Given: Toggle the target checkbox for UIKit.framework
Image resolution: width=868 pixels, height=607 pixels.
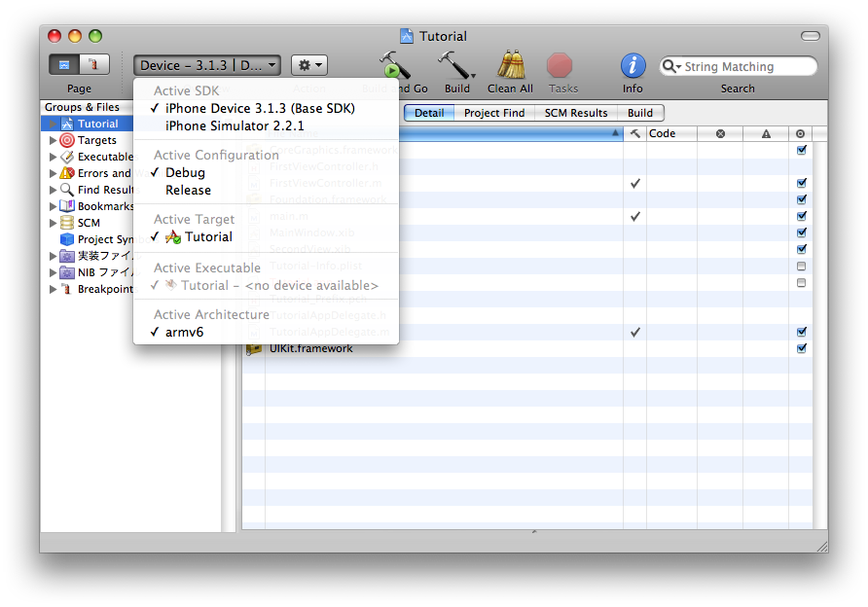Looking at the screenshot, I should [801, 348].
